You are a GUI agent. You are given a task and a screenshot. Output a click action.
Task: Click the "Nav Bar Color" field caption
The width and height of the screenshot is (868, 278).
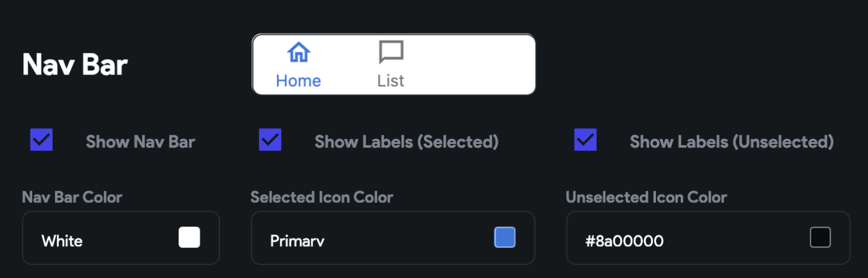coord(72,197)
